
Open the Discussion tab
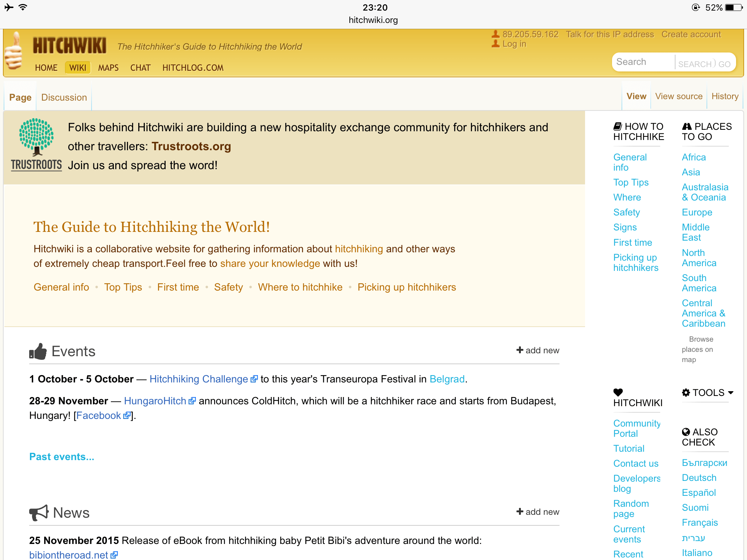64,97
